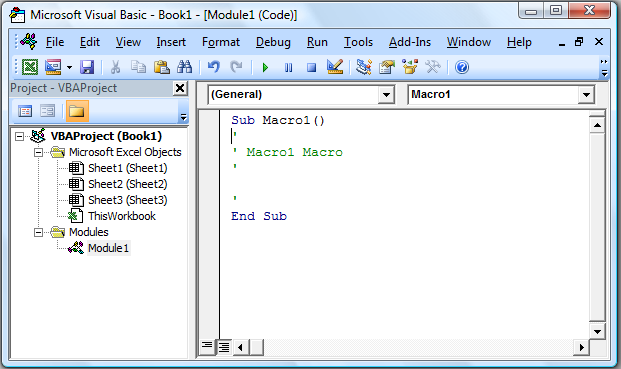This screenshot has width=621, height=369.
Task: Toggle Folders view in Project panel
Action: click(x=77, y=111)
